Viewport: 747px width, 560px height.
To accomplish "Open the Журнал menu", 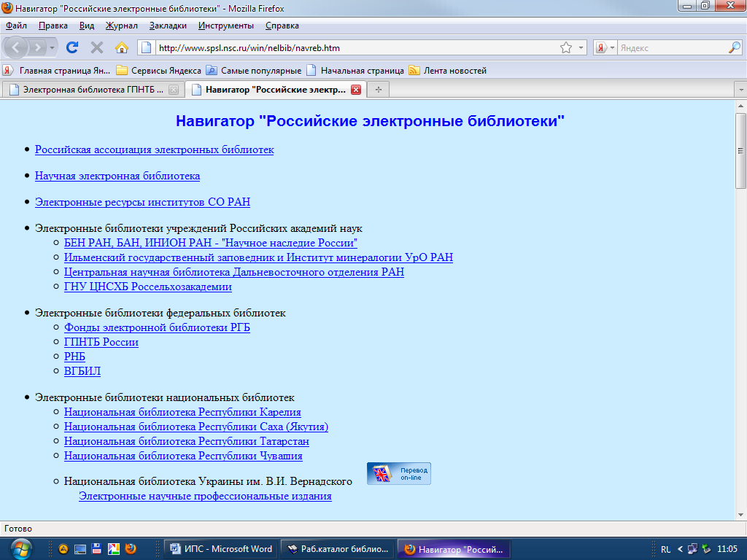I will coord(122,26).
